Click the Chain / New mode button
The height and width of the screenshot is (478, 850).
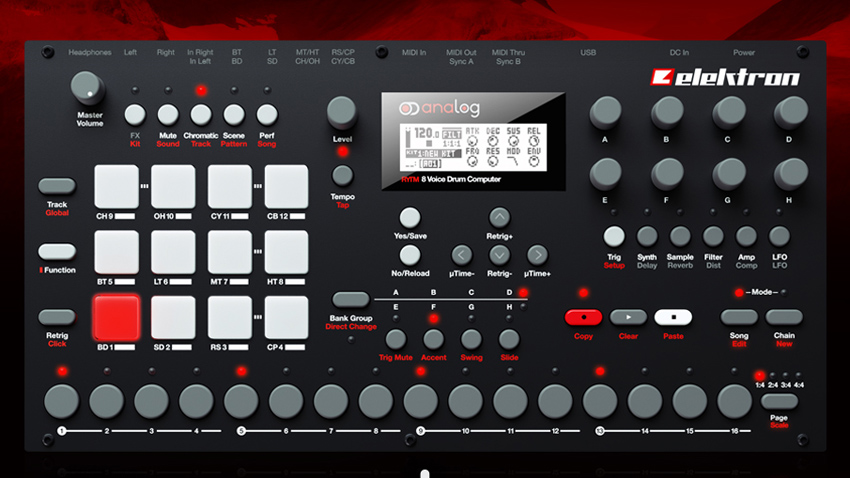(x=784, y=317)
